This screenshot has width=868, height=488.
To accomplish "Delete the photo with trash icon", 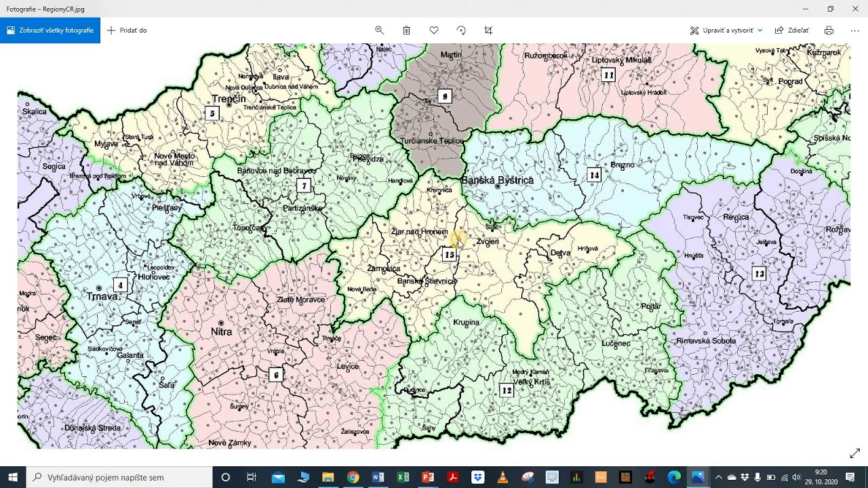I will point(407,30).
